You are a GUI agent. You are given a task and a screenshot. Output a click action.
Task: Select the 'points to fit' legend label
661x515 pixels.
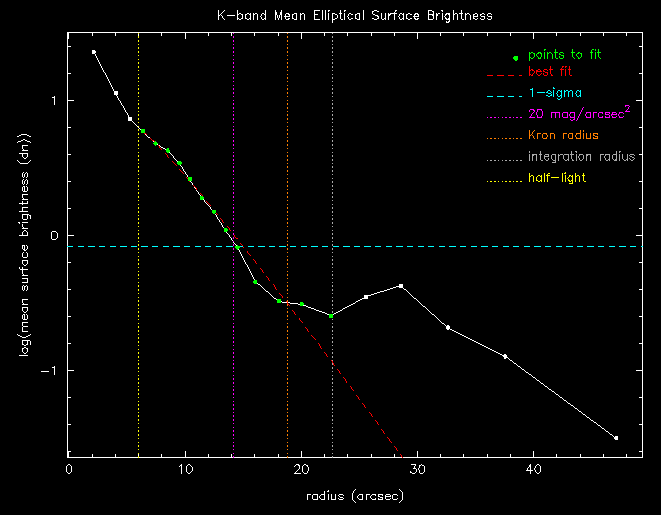(569, 54)
